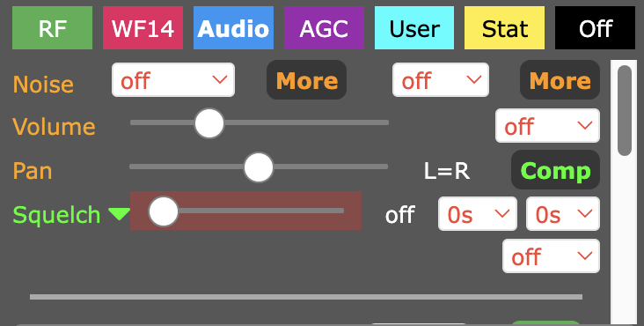The image size is (644, 326).
Task: Click the rightmost More button
Action: click(x=560, y=80)
